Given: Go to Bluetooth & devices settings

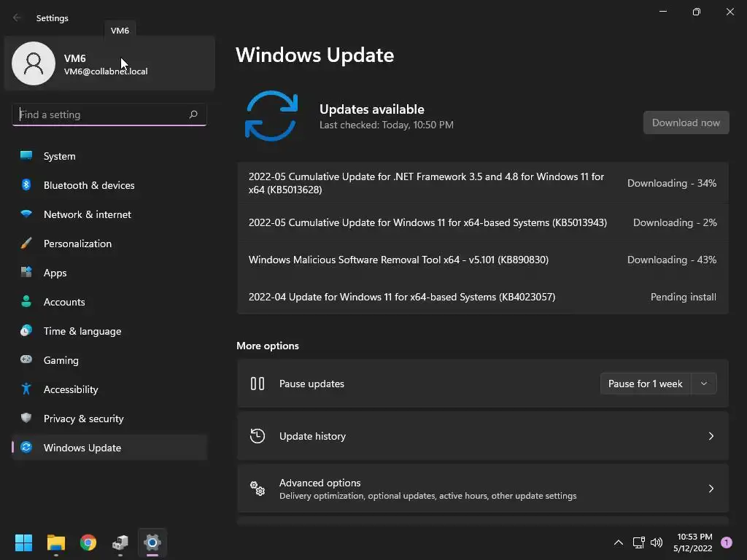Looking at the screenshot, I should click(109, 185).
